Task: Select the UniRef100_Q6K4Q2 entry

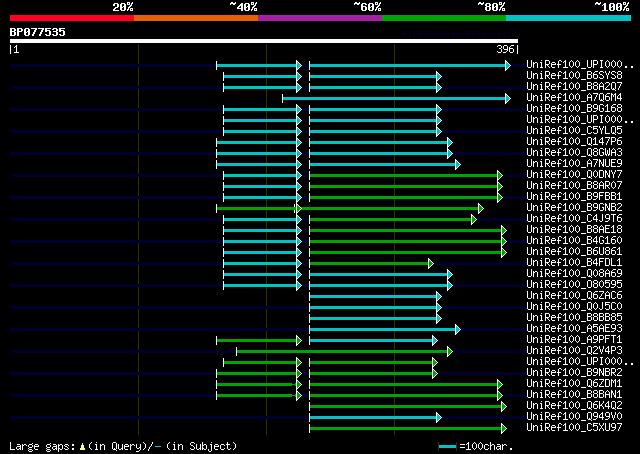Action: coord(574,406)
